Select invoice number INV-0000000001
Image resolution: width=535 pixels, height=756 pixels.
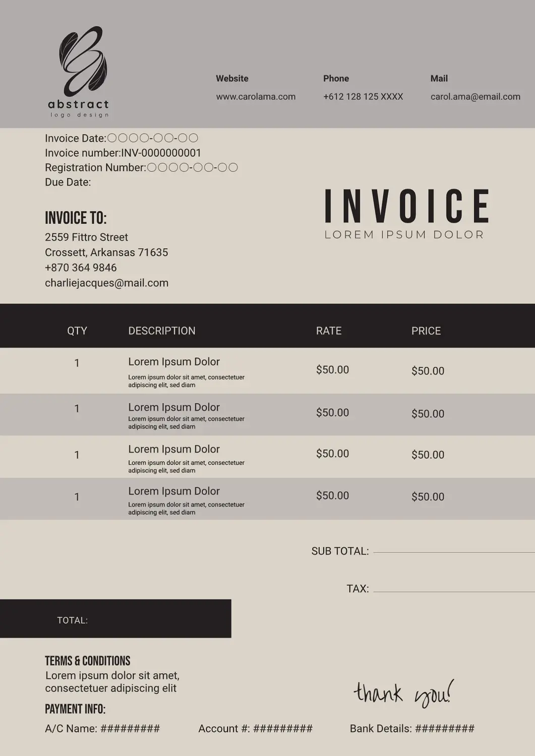[161, 153]
